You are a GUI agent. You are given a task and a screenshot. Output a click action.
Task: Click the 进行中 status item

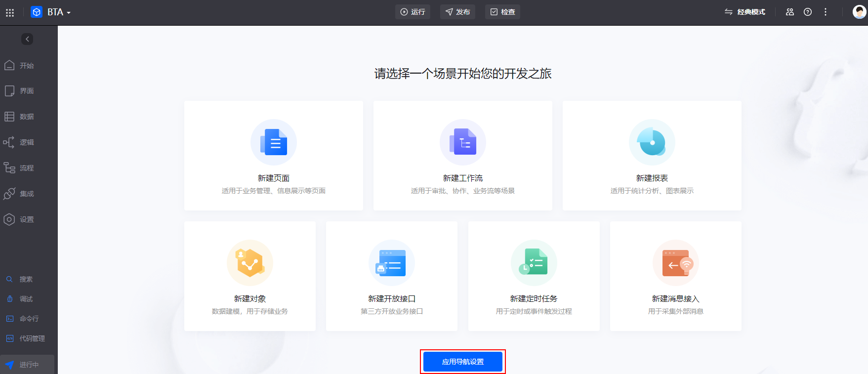tap(27, 365)
